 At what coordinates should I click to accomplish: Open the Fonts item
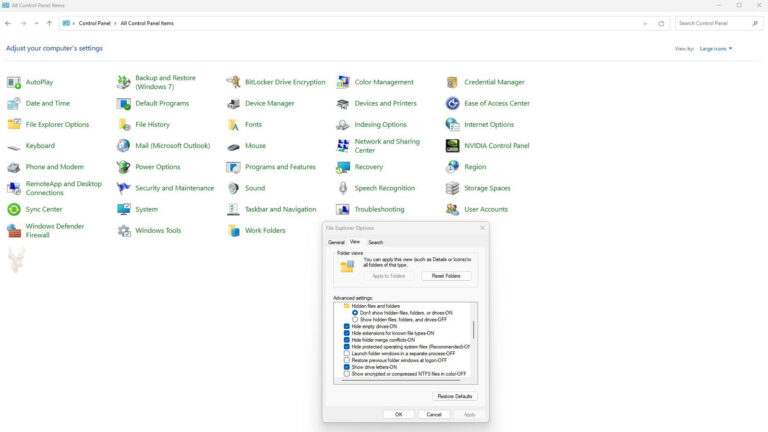(244, 124)
